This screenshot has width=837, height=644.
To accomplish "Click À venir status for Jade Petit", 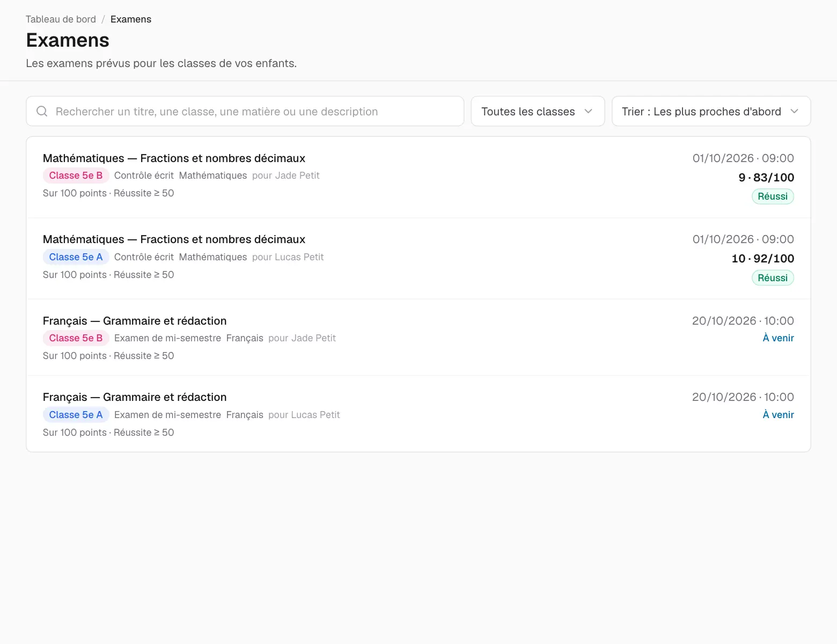I will (779, 338).
